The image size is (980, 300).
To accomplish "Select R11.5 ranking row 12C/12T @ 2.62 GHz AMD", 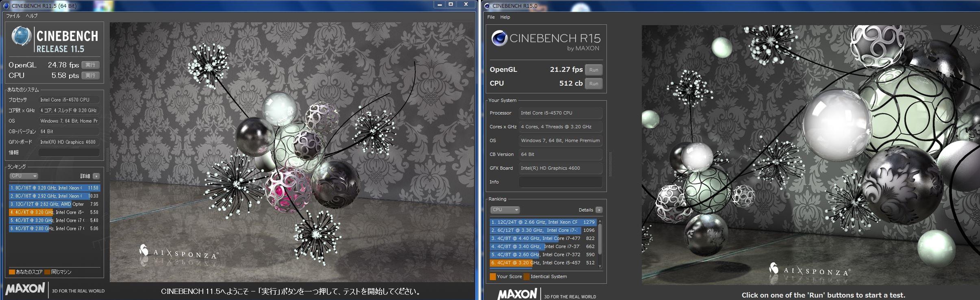I will pyautogui.click(x=54, y=204).
